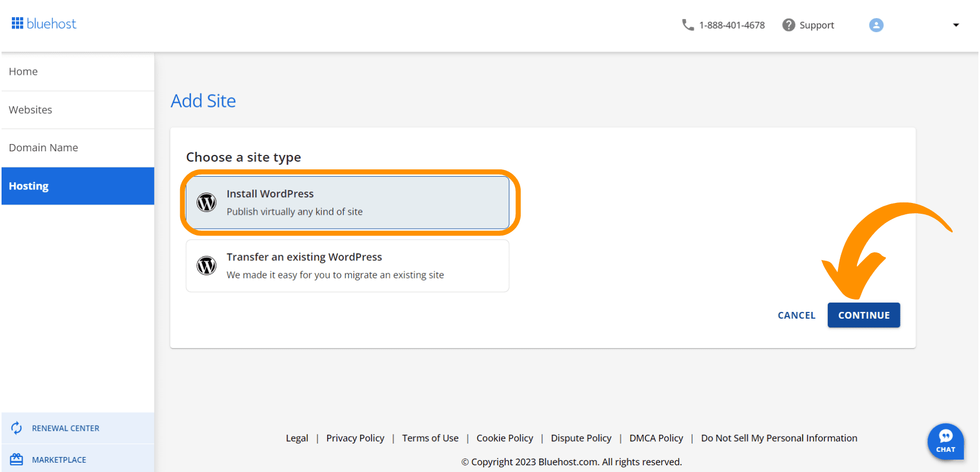The height and width of the screenshot is (472, 980).
Task: Click the Bluehost logo
Action: (x=44, y=24)
